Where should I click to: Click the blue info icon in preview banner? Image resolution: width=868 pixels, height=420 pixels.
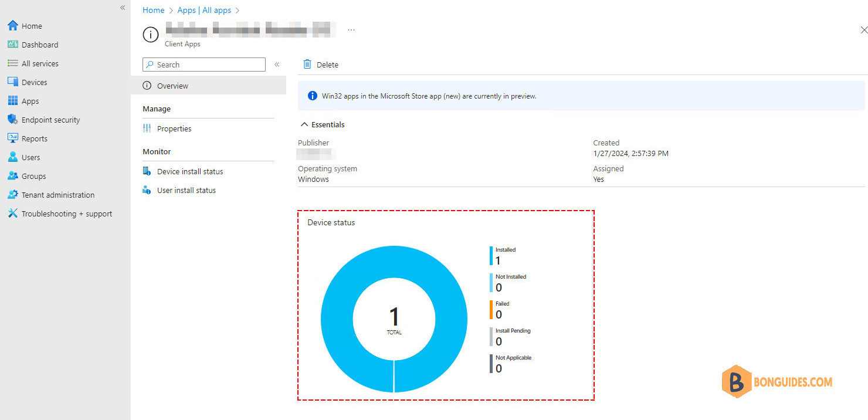(x=313, y=96)
